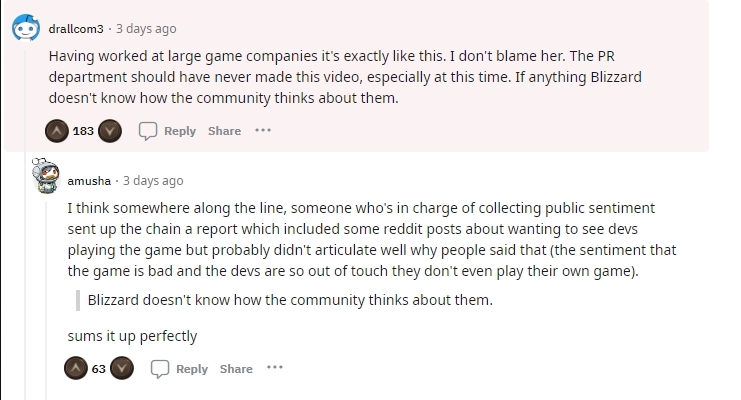Click drallcom3's "3 days ago" timestamp
This screenshot has height=400, width=741.
click(x=146, y=29)
